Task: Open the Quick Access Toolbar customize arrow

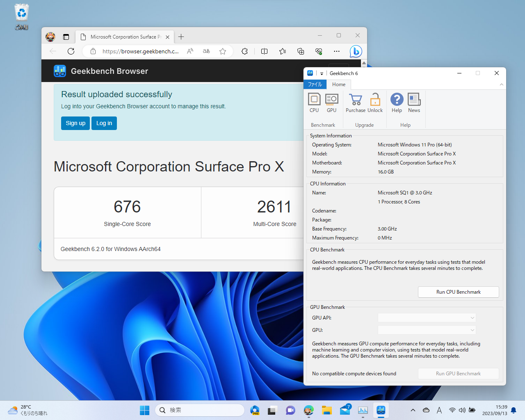Action: [x=322, y=73]
